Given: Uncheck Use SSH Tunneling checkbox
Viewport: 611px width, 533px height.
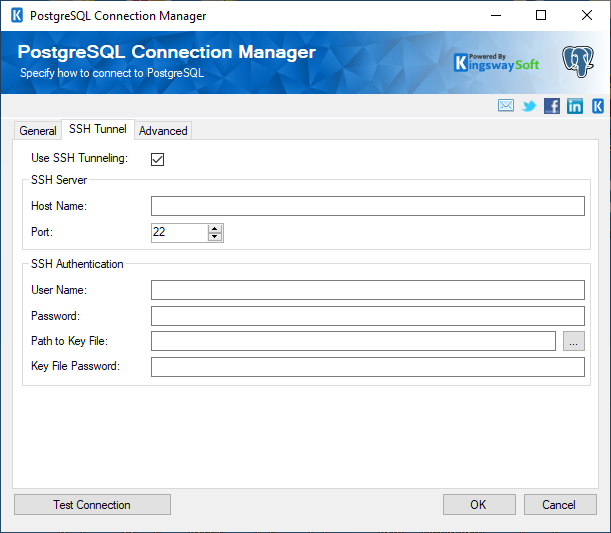Looking at the screenshot, I should [x=157, y=159].
